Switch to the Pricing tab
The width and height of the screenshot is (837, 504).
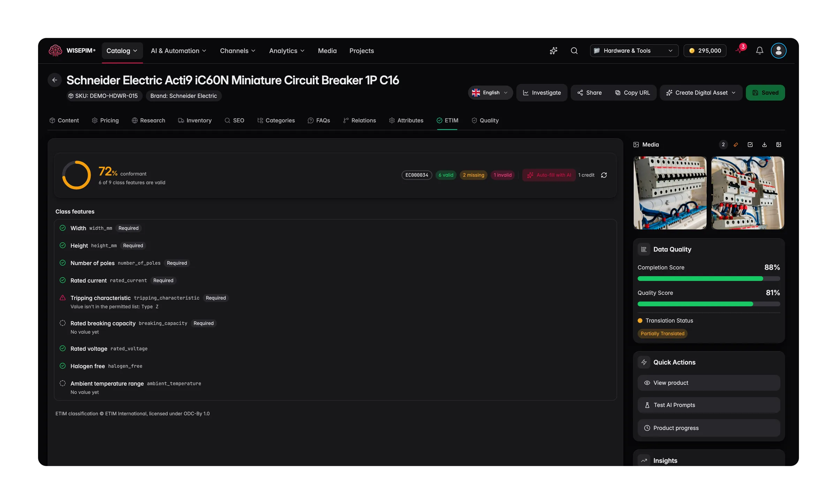pyautogui.click(x=105, y=120)
